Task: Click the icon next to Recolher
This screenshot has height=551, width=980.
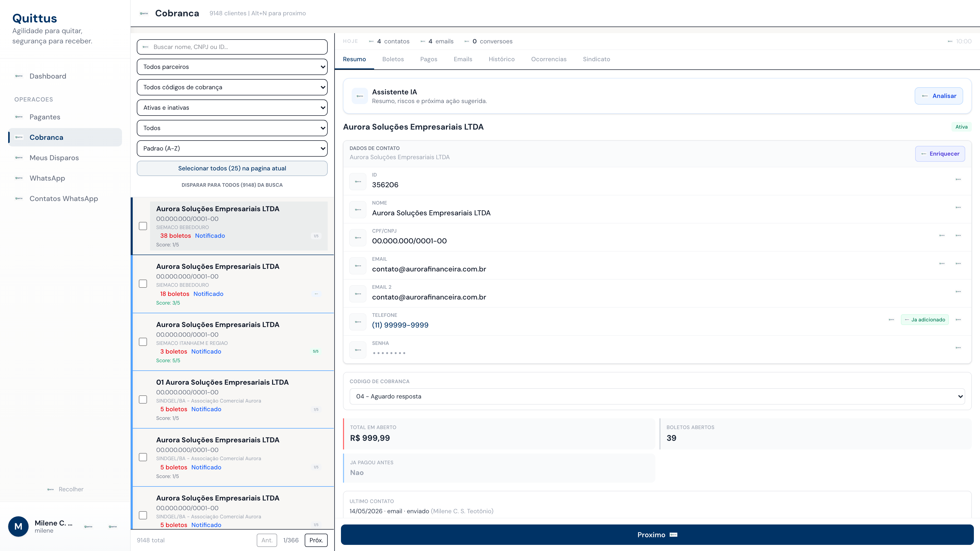Action: (51, 490)
